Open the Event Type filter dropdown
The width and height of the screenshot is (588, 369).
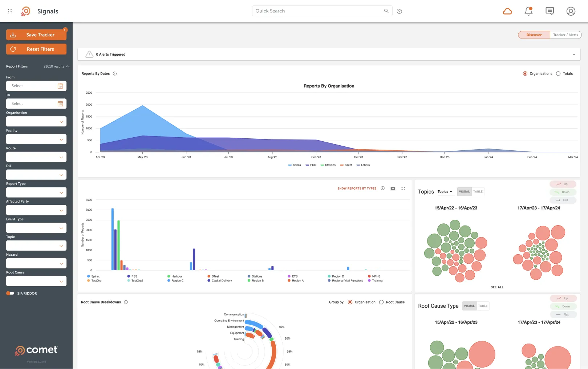click(x=36, y=228)
